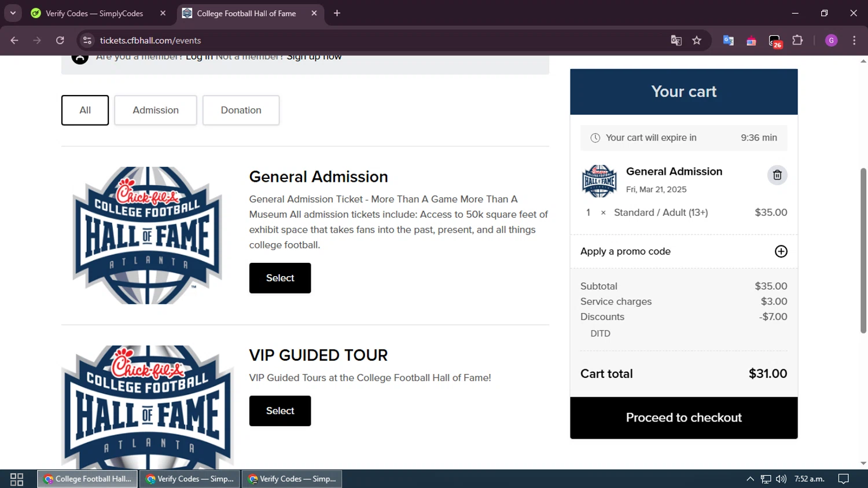Click the Log in link
The height and width of the screenshot is (488, 868).
pos(199,57)
